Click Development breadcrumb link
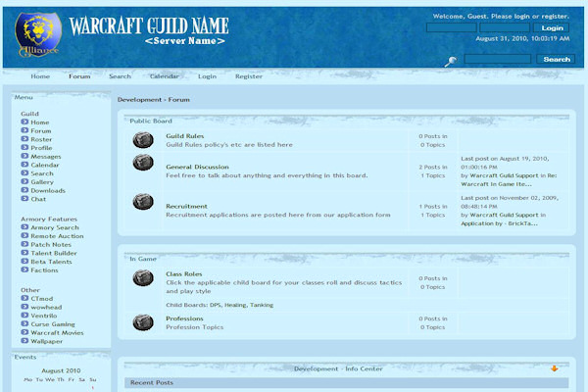 point(139,99)
